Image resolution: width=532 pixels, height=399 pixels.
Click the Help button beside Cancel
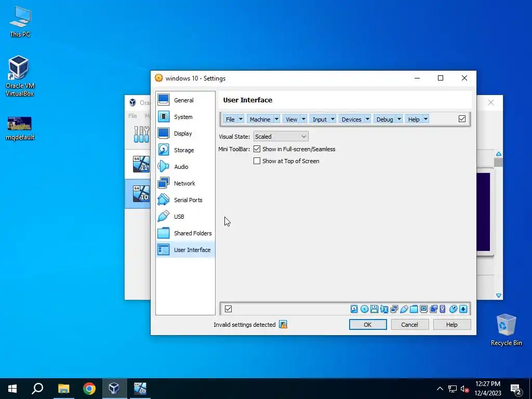[x=451, y=325]
